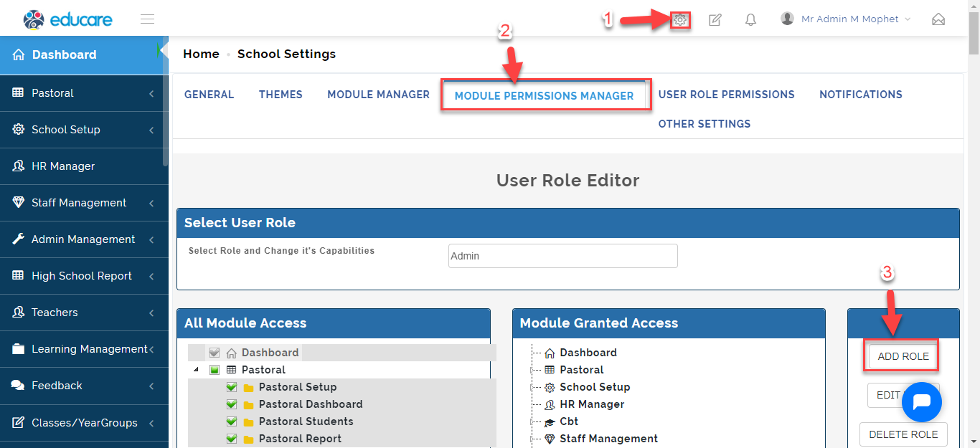980x448 pixels.
Task: Toggle the hamburger menu icon
Action: [x=148, y=19]
